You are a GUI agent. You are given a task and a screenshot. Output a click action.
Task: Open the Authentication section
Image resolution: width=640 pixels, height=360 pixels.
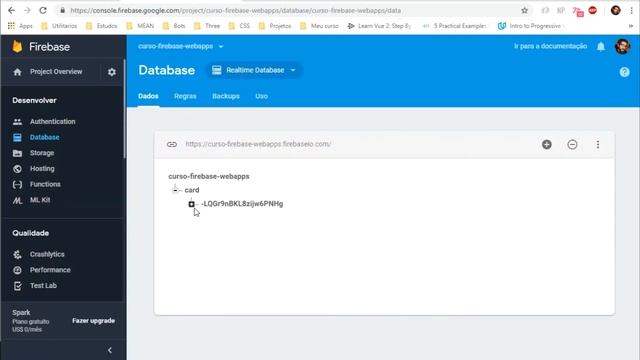click(x=53, y=122)
